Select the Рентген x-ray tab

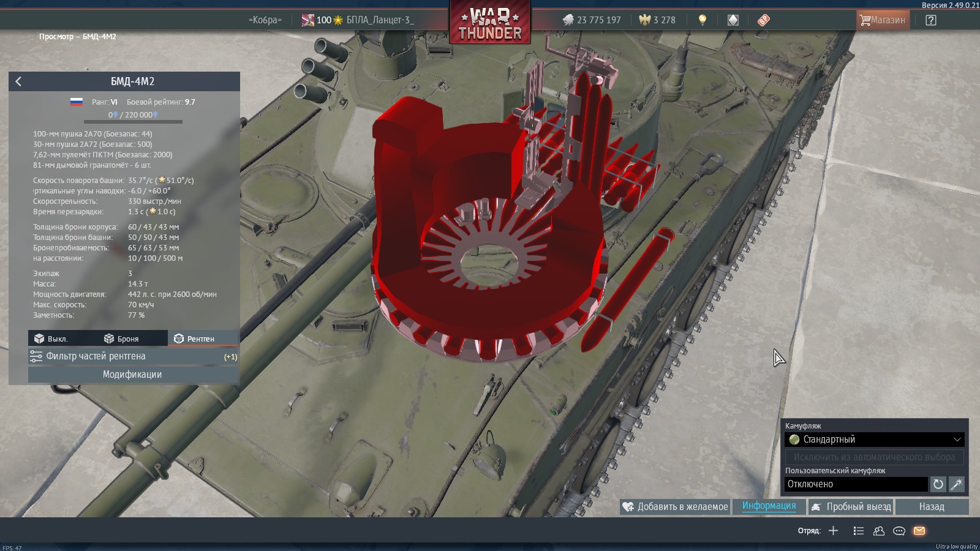point(202,339)
